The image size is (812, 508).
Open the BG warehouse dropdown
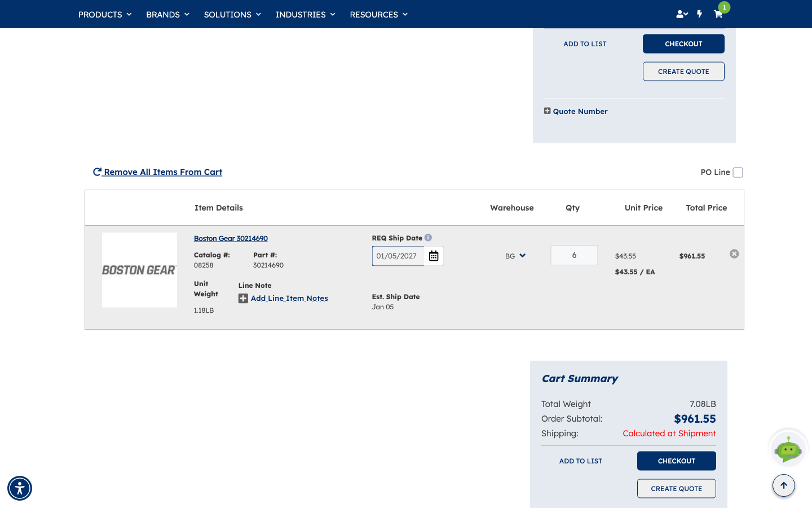[515, 256]
